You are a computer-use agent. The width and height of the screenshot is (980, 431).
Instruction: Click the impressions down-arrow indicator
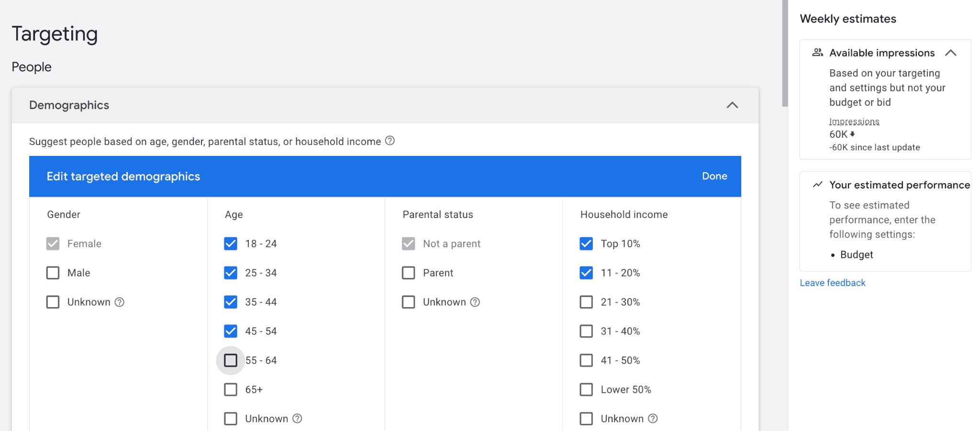click(x=852, y=134)
